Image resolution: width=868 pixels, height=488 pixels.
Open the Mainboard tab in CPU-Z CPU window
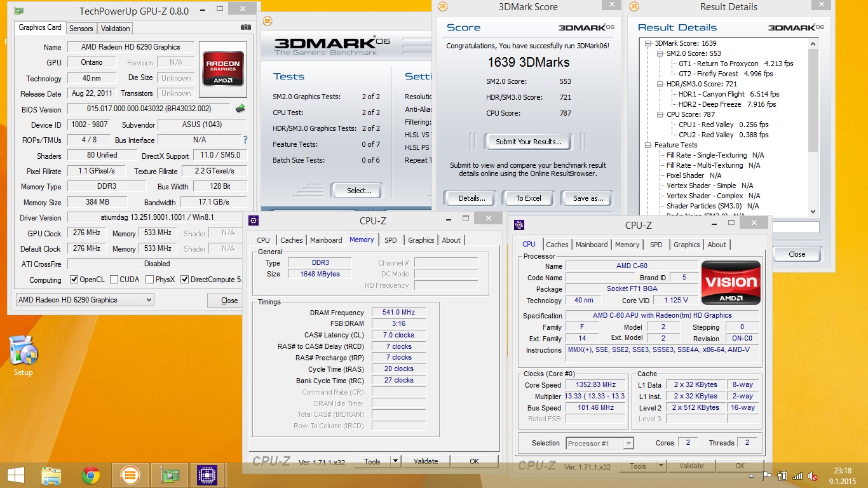[592, 245]
